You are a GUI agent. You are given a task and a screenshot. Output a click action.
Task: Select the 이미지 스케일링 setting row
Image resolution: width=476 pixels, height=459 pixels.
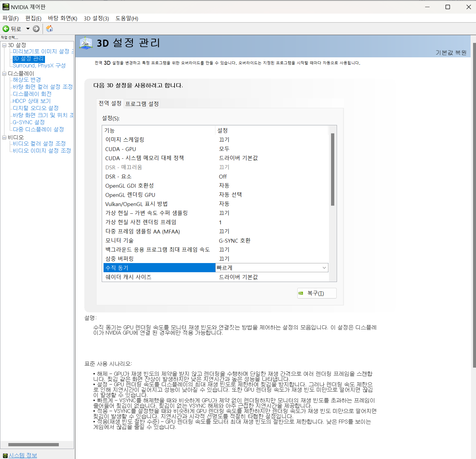[x=216, y=140]
